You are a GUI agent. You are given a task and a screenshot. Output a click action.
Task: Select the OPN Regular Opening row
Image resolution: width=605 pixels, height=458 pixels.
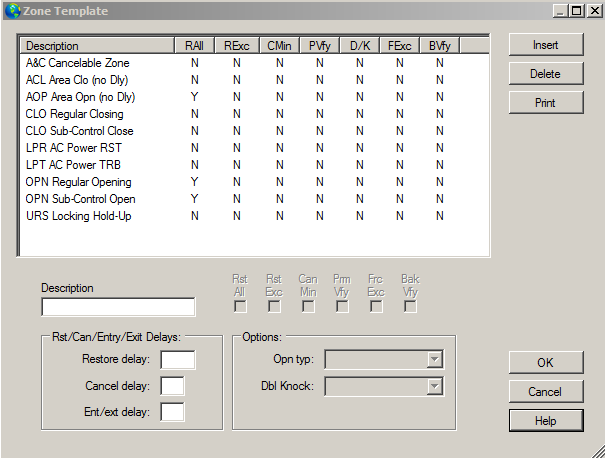click(x=255, y=182)
